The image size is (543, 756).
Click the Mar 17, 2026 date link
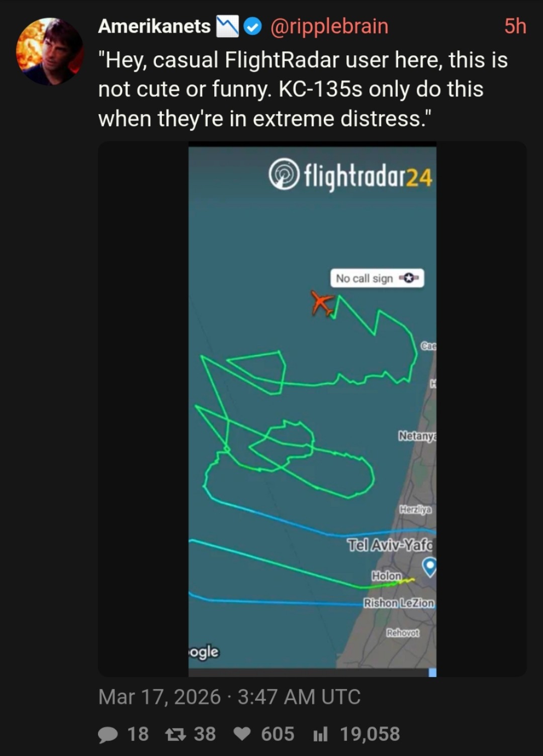click(x=159, y=697)
